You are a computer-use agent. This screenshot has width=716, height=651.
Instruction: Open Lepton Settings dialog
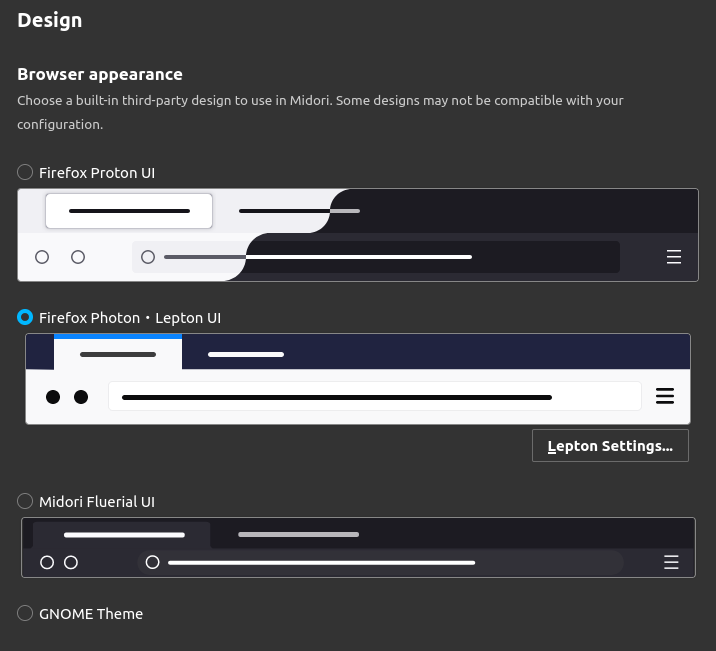tap(610, 446)
